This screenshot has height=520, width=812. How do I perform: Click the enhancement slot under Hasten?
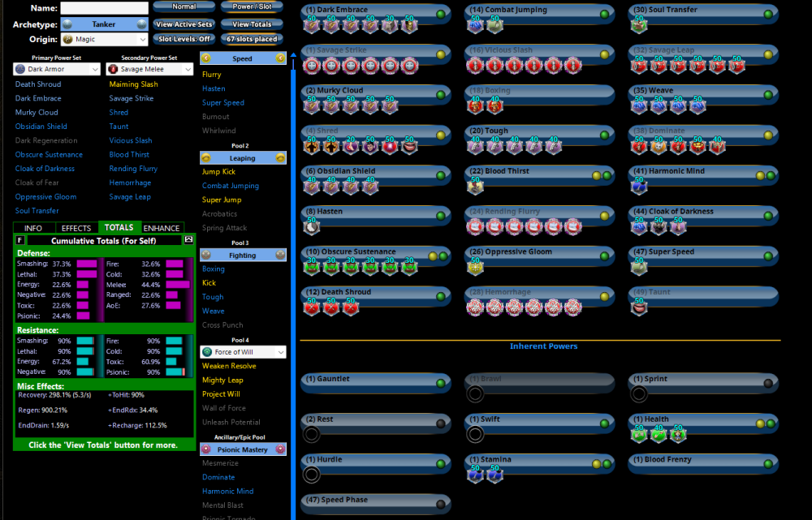[x=312, y=228]
